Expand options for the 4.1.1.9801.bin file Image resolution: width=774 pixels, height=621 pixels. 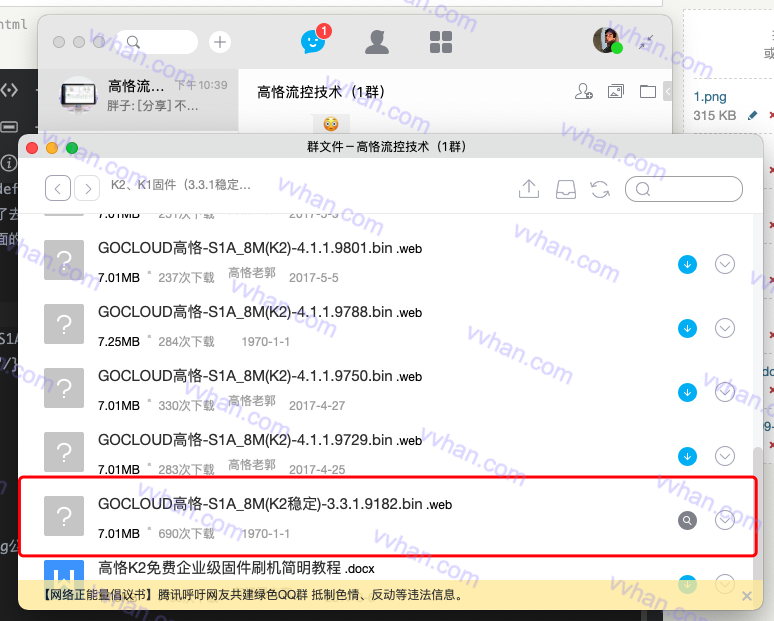pos(725,264)
